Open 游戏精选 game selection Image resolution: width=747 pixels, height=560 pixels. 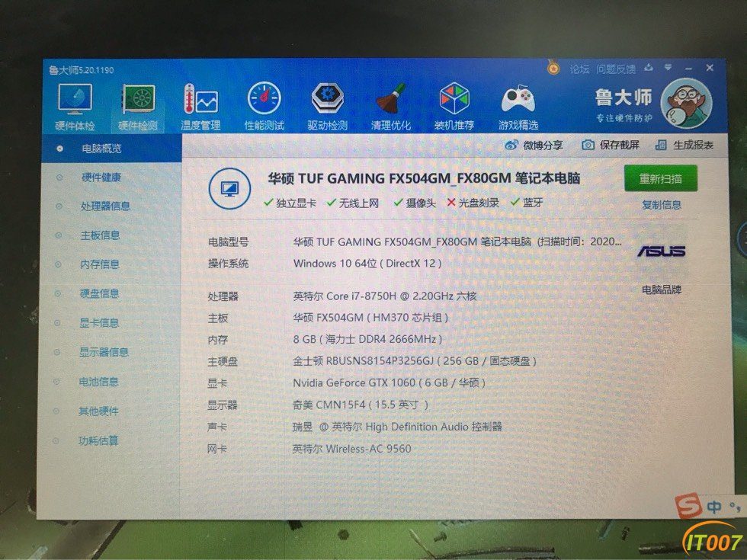518,107
